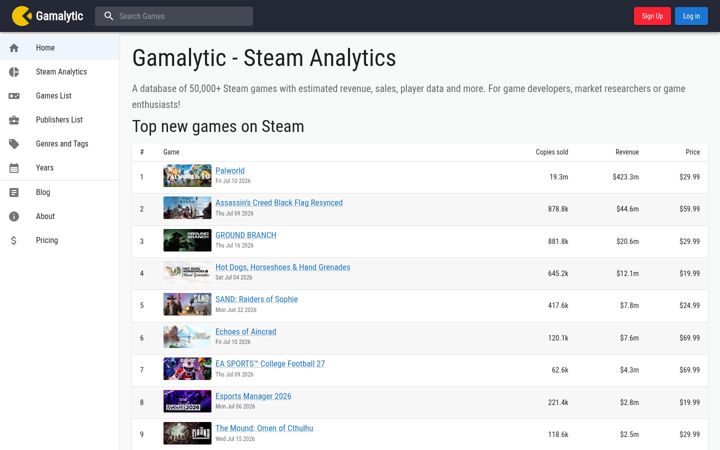Click Hot Dogs, Horseshoes & Hand Grenades thumbnail
720x450 pixels.
point(187,272)
